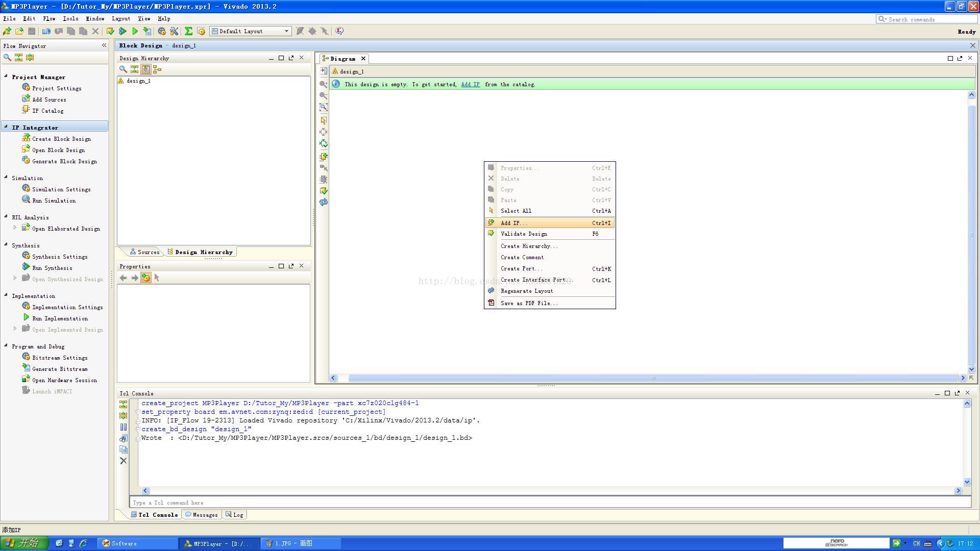Click the Flow Navigator search magnifier icon
The width and height of the screenshot is (980, 551).
[7, 58]
